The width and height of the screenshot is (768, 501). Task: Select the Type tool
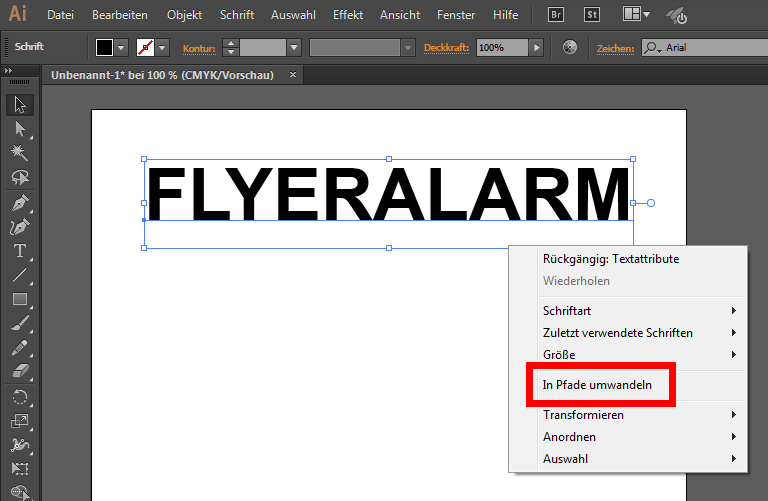tap(19, 251)
